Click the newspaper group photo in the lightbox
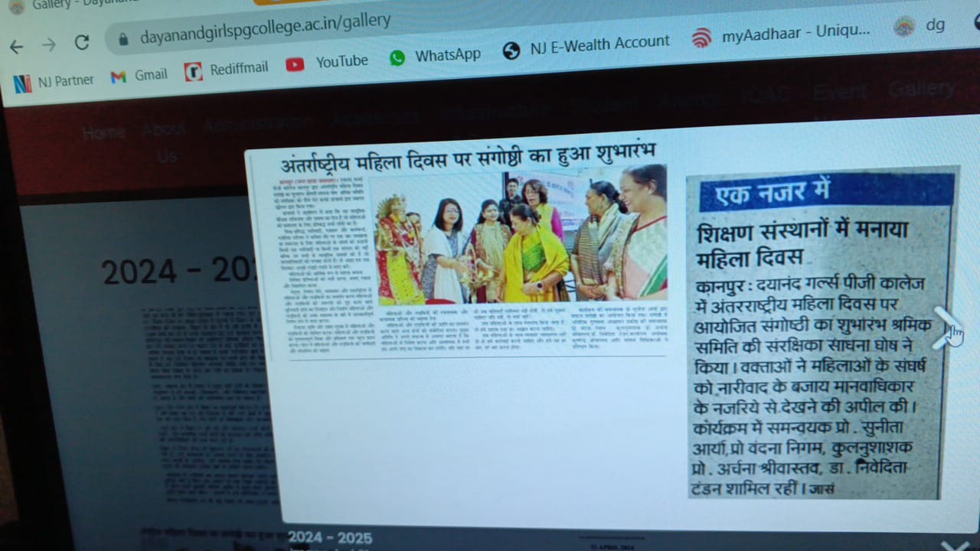Image resolution: width=980 pixels, height=551 pixels. tap(518, 239)
